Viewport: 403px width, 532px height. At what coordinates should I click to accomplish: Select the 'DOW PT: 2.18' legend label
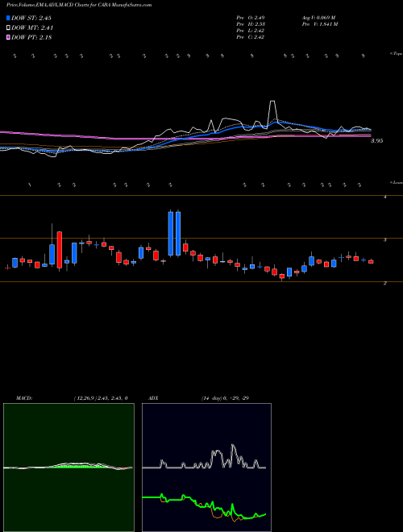pos(31,37)
